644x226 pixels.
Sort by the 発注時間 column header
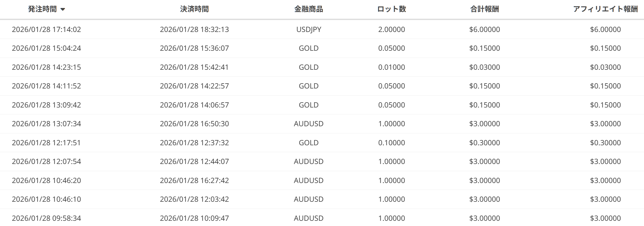(x=42, y=9)
